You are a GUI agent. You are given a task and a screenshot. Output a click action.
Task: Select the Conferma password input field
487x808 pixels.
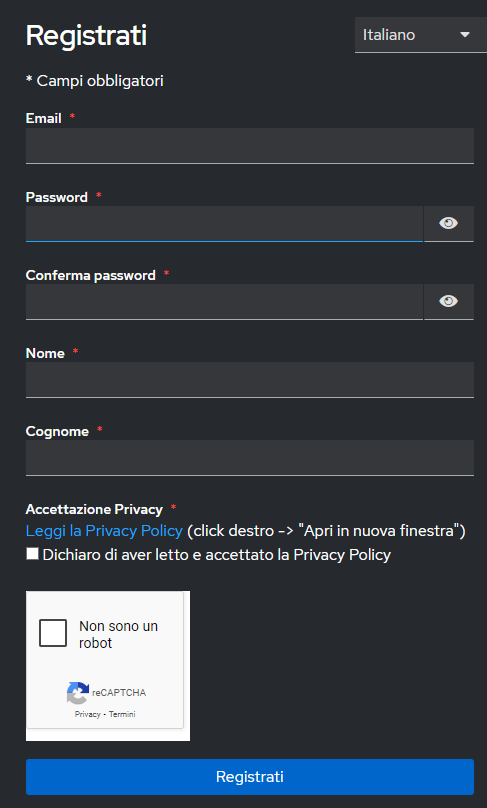pos(224,301)
